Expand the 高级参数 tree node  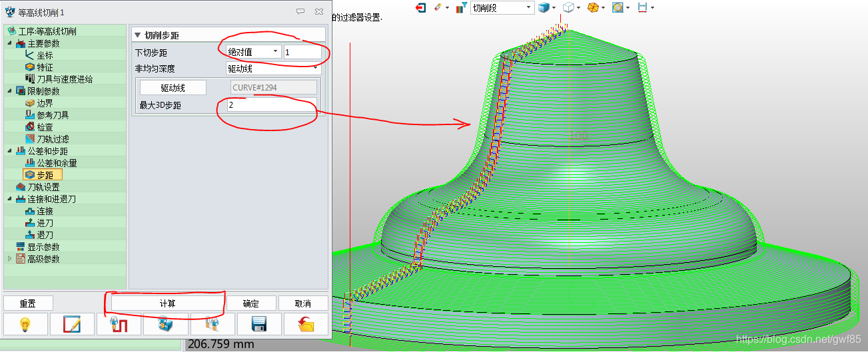pyautogui.click(x=9, y=259)
